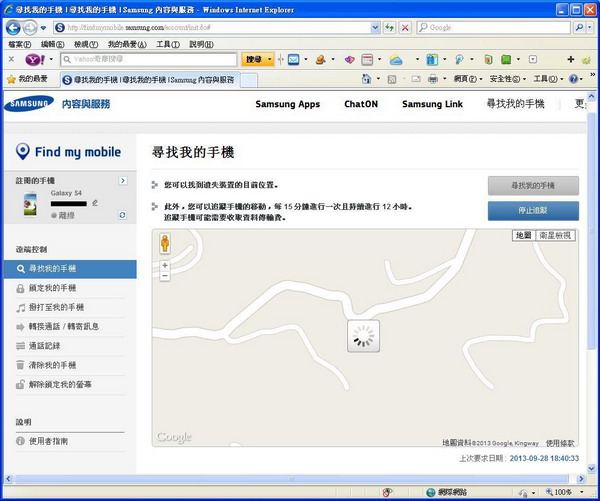Click the blue 停止追蹤 button

533,211
